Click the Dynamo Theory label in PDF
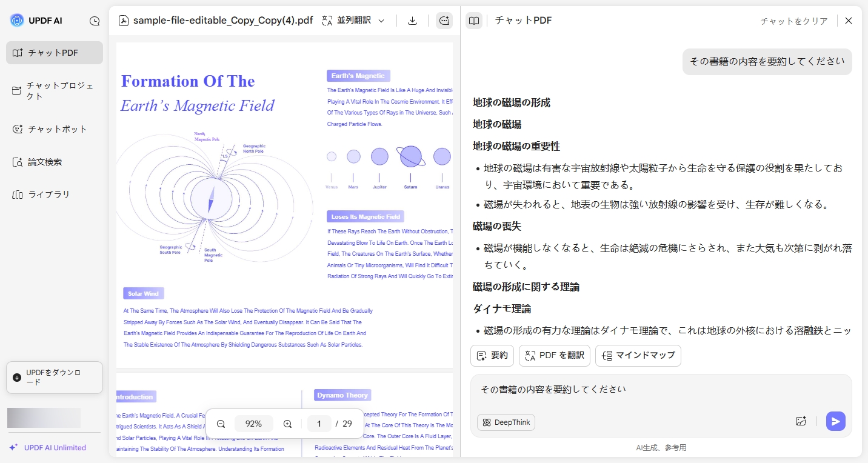868x463 pixels. [342, 395]
